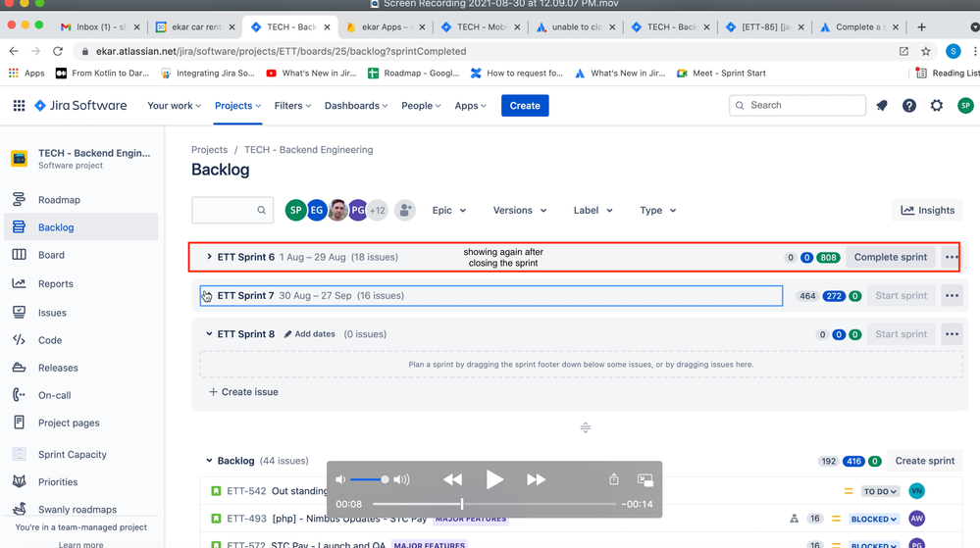Open the Epic filter dropdown

(x=448, y=211)
